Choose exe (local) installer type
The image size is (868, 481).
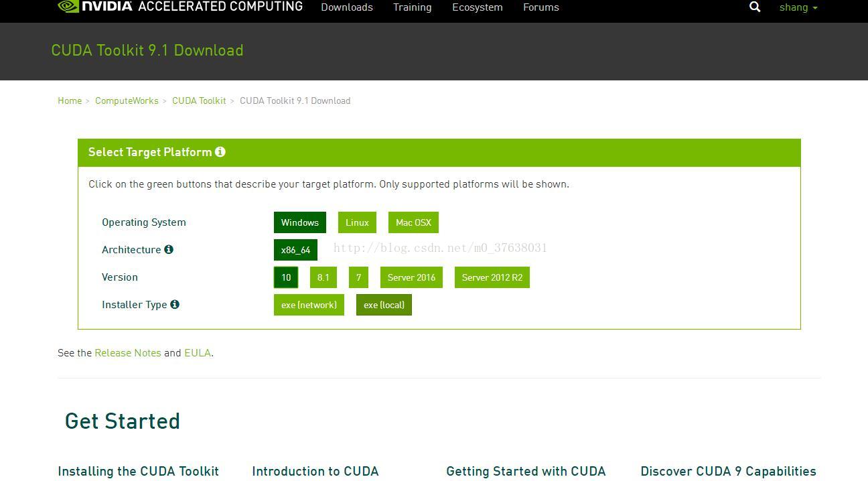[x=384, y=305]
